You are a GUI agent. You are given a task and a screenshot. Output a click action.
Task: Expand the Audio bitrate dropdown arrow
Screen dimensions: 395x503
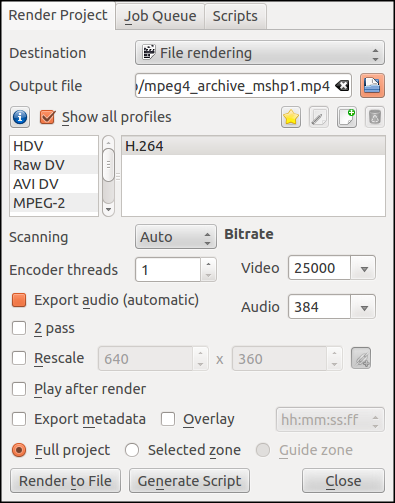[364, 307]
